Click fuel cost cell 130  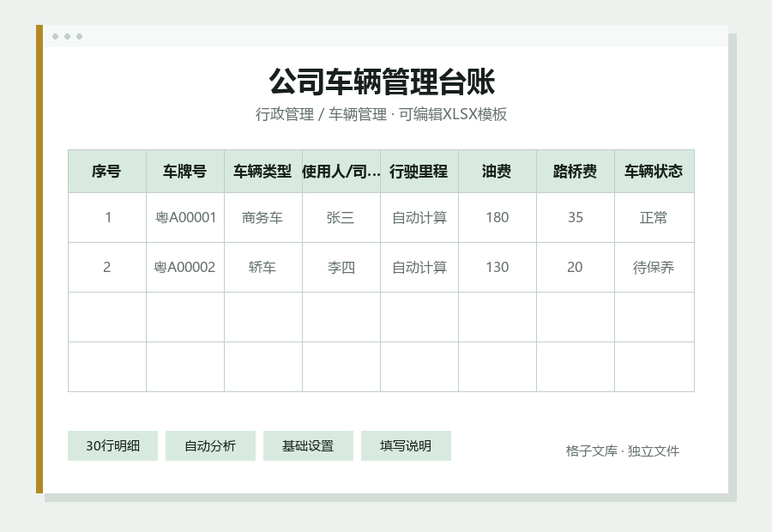click(498, 267)
